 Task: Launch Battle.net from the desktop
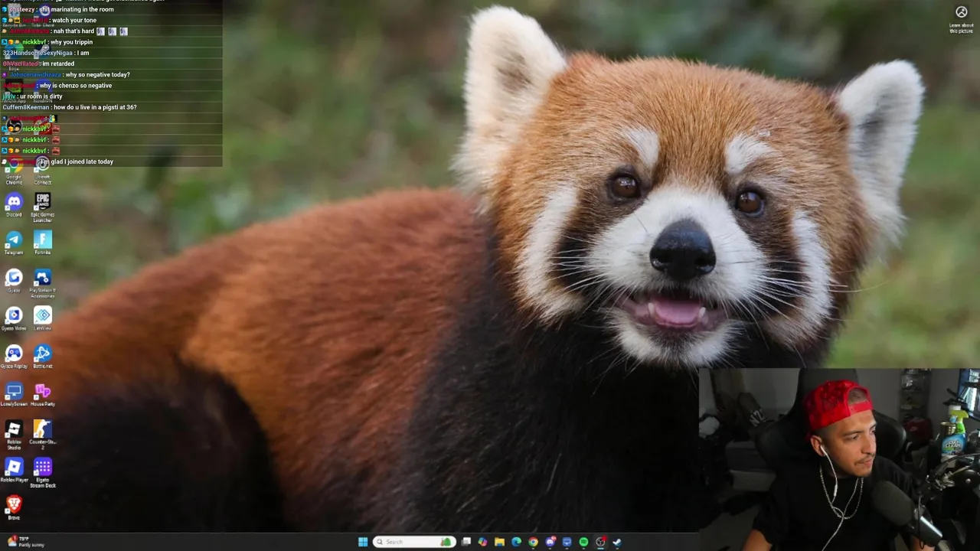click(43, 356)
